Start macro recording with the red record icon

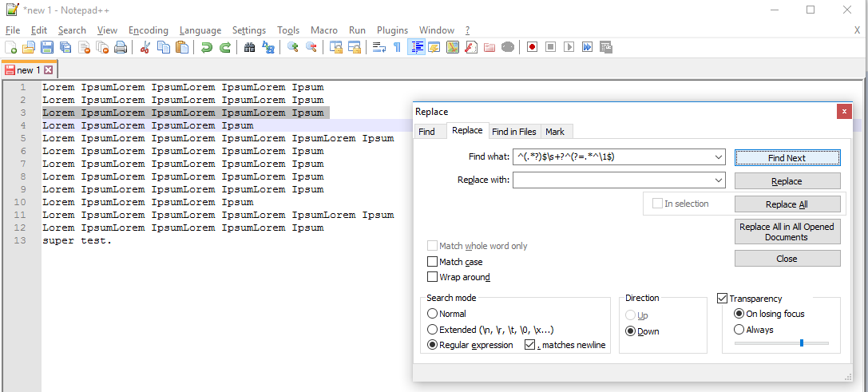point(532,48)
